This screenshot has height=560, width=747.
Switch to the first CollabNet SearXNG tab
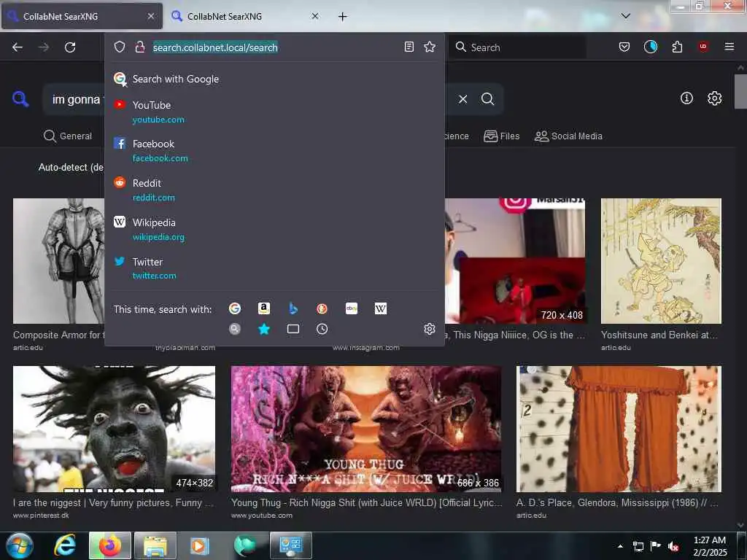point(82,16)
